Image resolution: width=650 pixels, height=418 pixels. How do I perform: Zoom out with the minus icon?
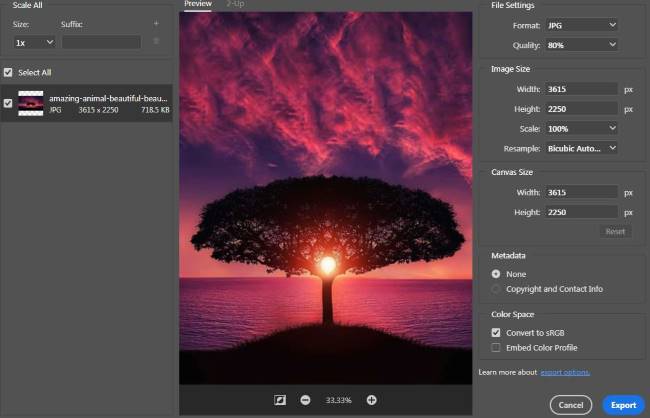(x=305, y=400)
